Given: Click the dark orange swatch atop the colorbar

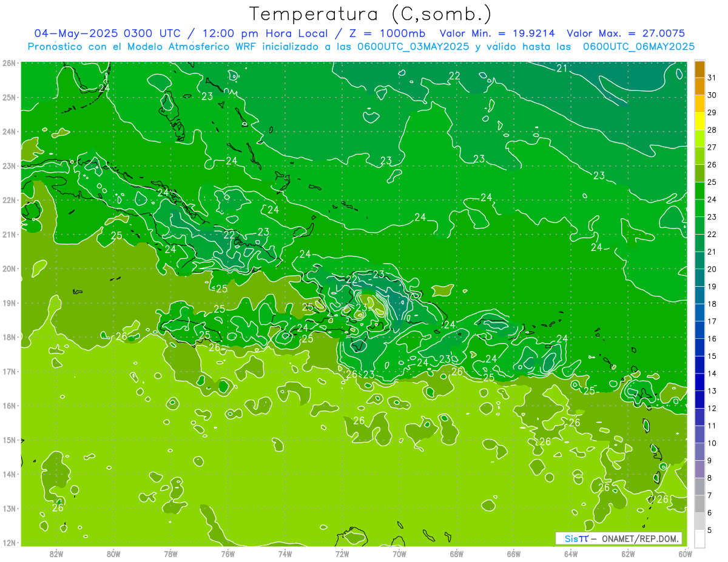Looking at the screenshot, I should coord(699,69).
